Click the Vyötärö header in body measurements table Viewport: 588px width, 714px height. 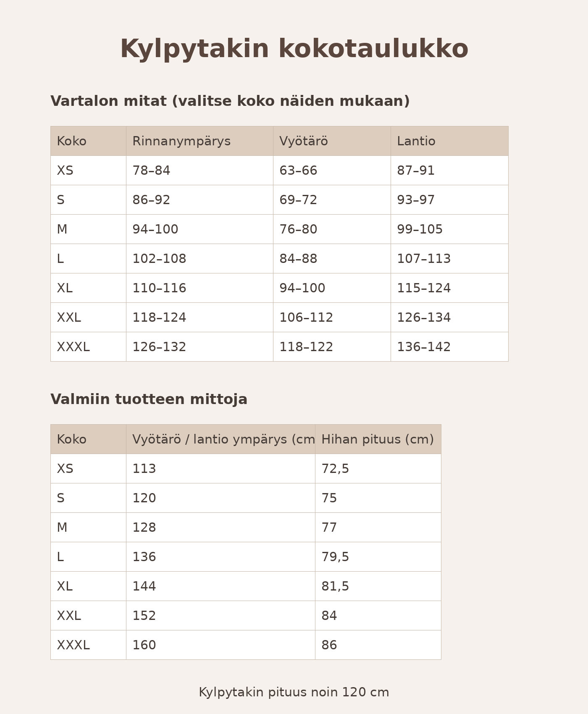coord(303,142)
